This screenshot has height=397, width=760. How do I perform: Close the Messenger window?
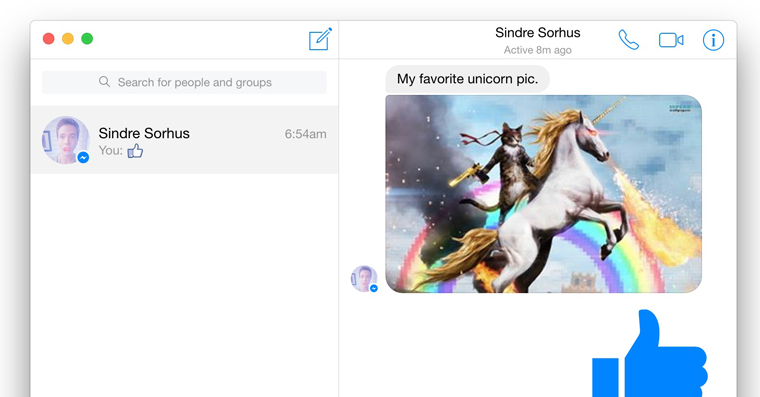coord(48,39)
